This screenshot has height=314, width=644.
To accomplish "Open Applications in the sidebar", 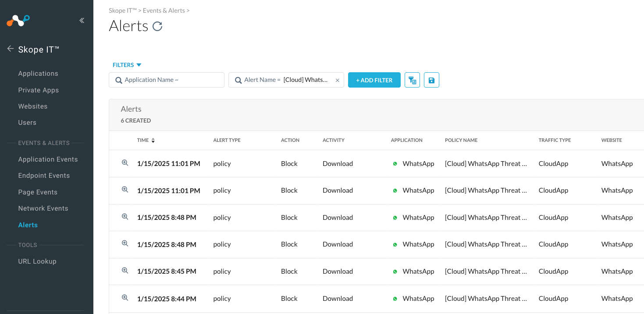I will click(38, 74).
